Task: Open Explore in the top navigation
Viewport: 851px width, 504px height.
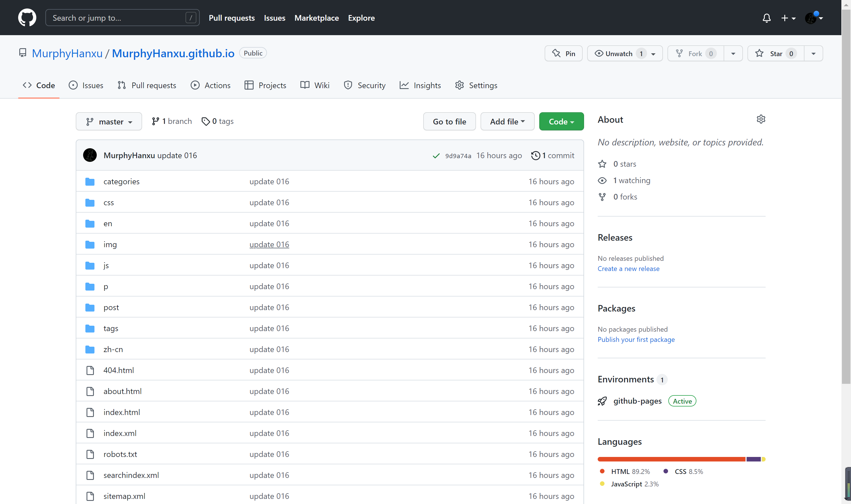Action: click(x=361, y=18)
